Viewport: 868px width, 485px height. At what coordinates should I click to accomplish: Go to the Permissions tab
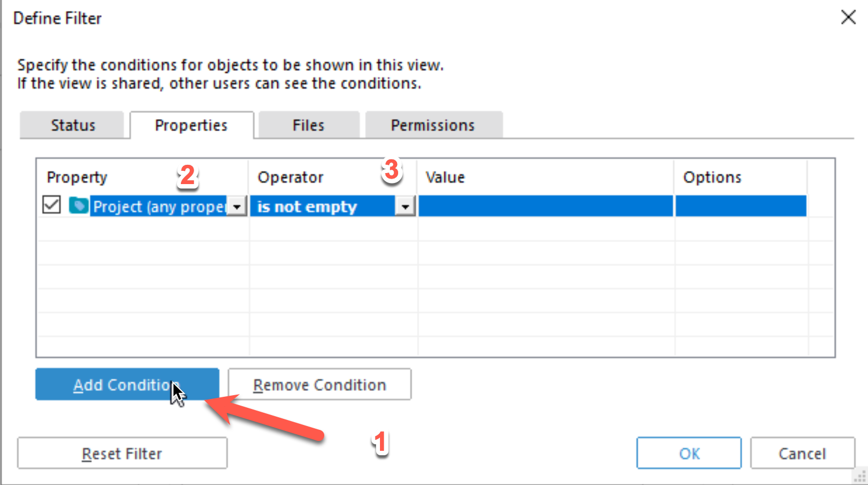pos(433,125)
